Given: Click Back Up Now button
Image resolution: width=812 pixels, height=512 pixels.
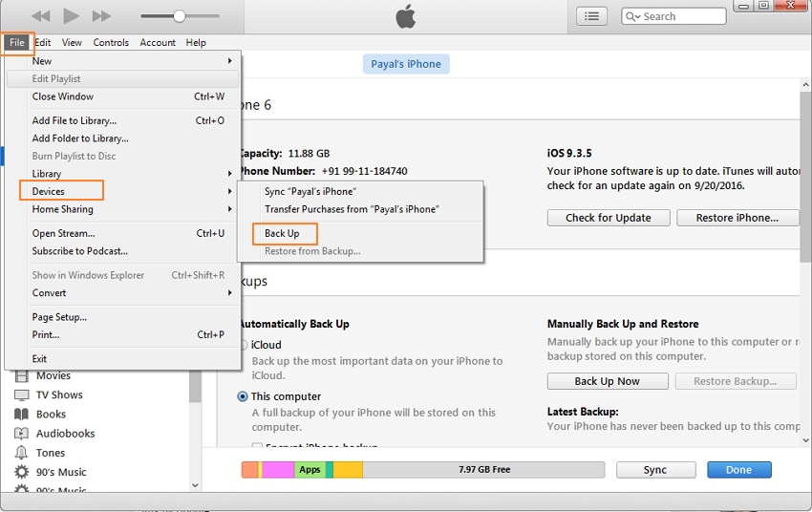Looking at the screenshot, I should (608, 381).
